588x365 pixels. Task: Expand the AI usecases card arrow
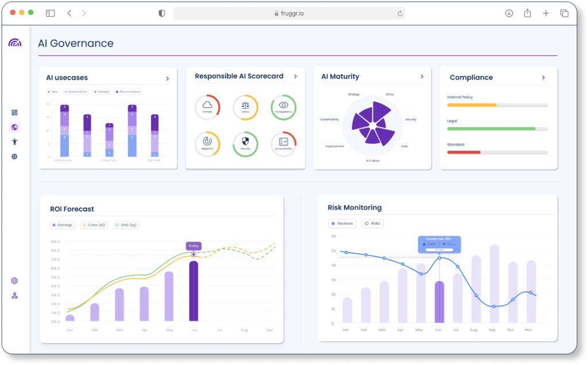point(167,78)
